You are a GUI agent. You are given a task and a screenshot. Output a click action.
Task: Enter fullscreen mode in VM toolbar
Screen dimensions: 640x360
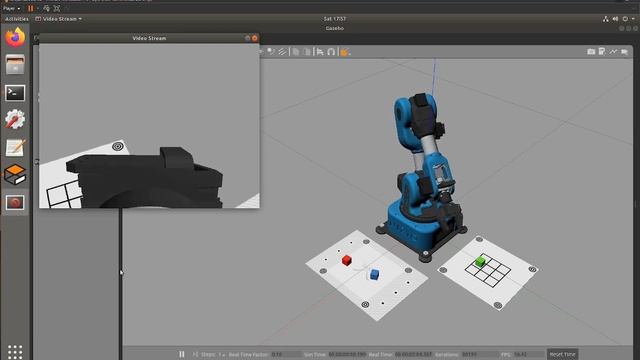[57, 8]
